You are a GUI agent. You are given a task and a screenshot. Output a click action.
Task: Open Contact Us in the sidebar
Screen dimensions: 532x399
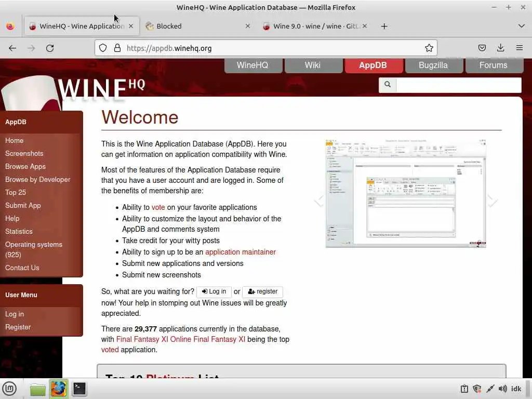[x=22, y=268]
